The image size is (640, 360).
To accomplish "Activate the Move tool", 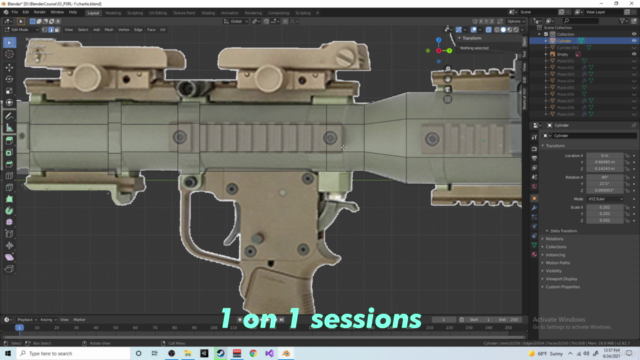I will point(9,67).
